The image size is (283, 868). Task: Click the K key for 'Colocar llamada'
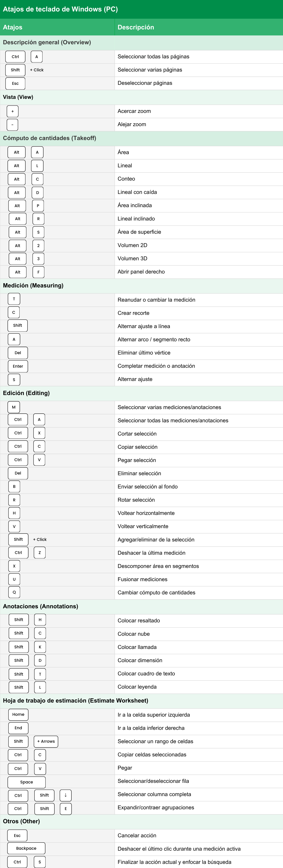click(x=40, y=647)
